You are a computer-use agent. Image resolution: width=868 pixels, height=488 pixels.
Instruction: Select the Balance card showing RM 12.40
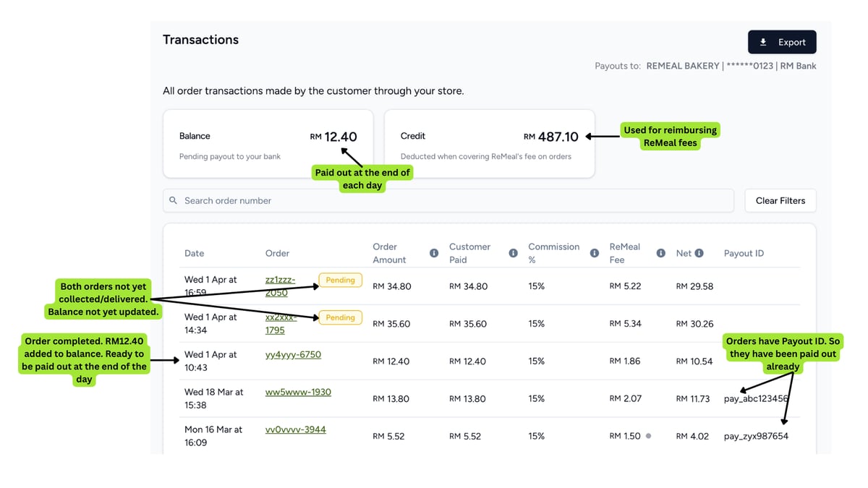tap(268, 143)
